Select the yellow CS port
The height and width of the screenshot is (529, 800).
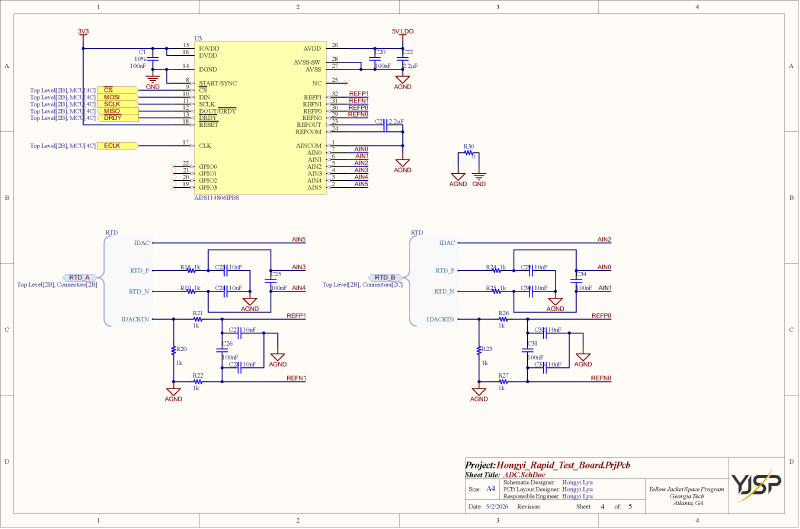click(117, 90)
